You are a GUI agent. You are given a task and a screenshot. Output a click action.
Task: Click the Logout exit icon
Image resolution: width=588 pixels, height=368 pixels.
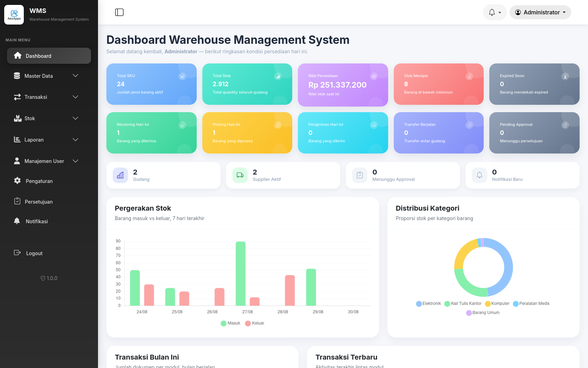tap(17, 253)
